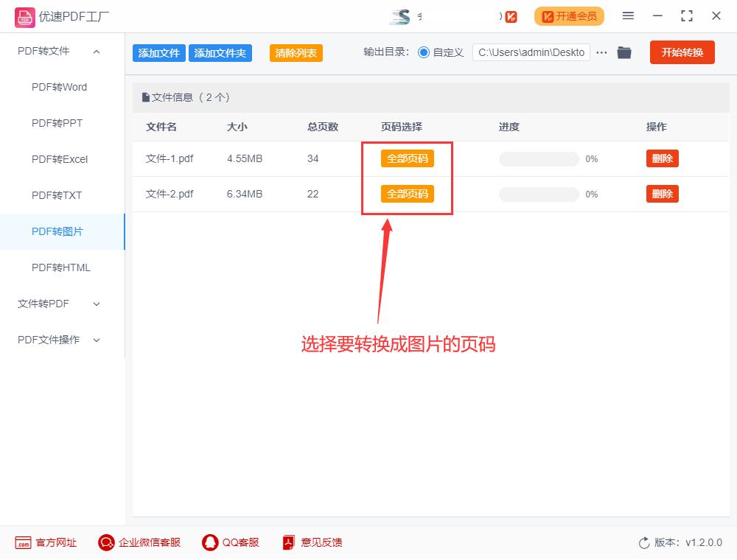The height and width of the screenshot is (560, 737).
Task: Expand the PDF文件操作 section
Action: [x=96, y=340]
